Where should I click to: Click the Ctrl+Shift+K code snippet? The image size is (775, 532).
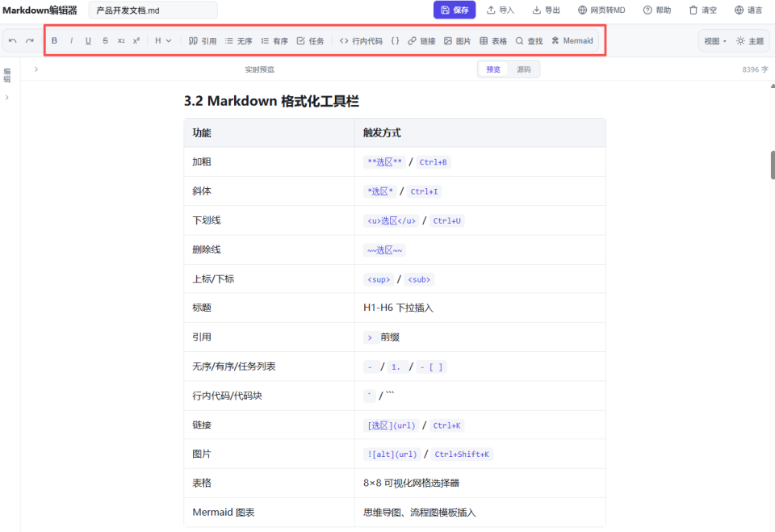pos(462,455)
